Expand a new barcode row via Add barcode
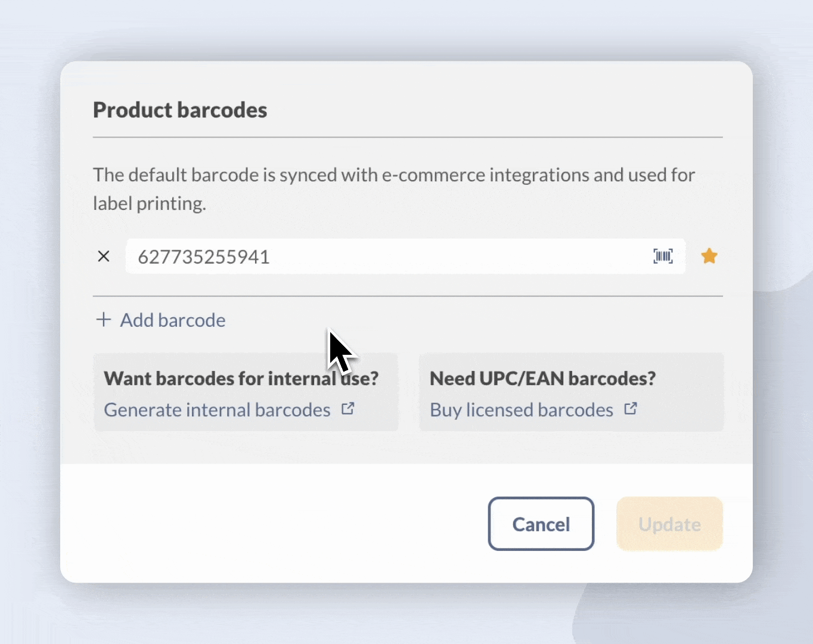Screen dimensions: 813x644 160,320
